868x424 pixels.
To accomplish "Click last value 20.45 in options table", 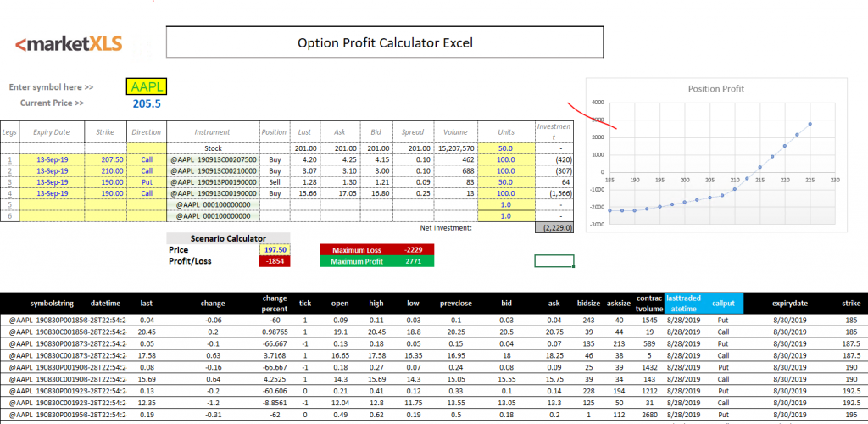I will [x=146, y=331].
